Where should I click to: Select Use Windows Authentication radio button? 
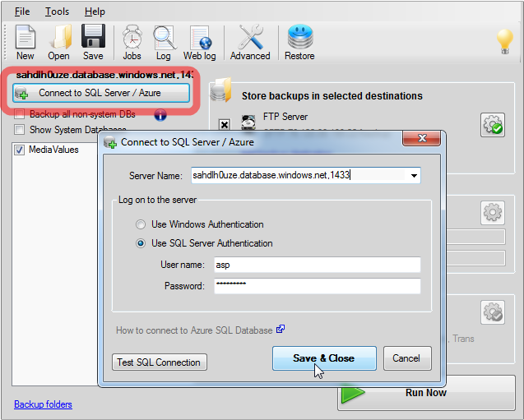point(141,224)
